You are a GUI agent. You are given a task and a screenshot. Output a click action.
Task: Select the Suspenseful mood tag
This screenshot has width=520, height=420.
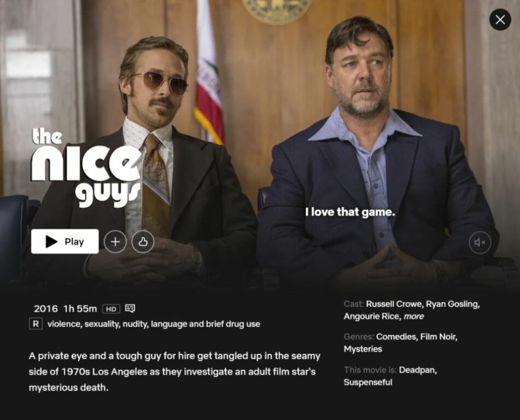(x=368, y=382)
